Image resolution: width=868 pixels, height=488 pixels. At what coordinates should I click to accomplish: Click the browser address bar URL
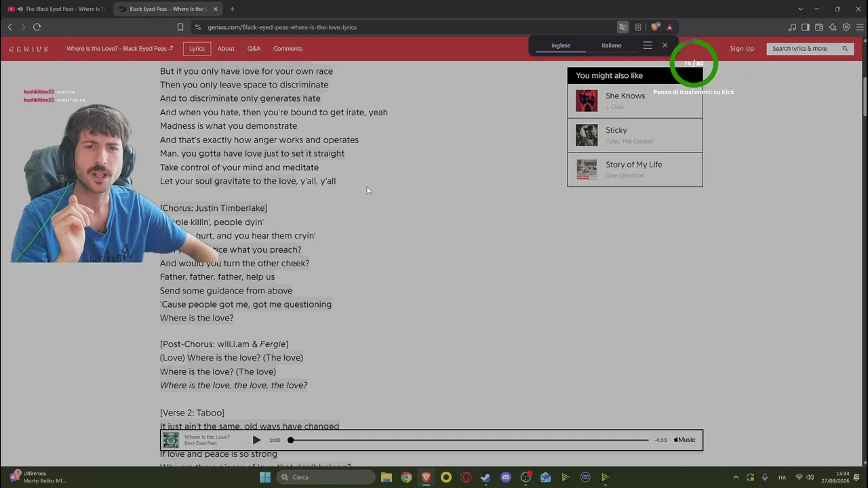[282, 27]
